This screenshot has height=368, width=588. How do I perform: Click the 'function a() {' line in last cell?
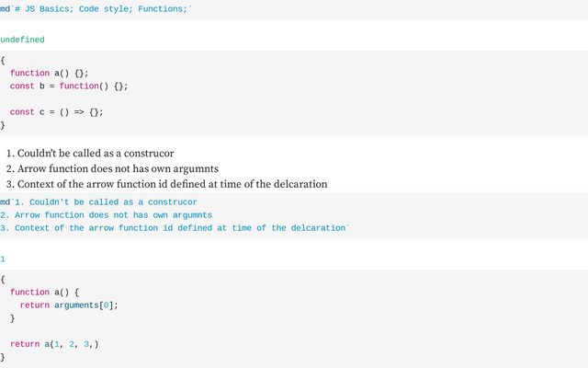tap(45, 293)
